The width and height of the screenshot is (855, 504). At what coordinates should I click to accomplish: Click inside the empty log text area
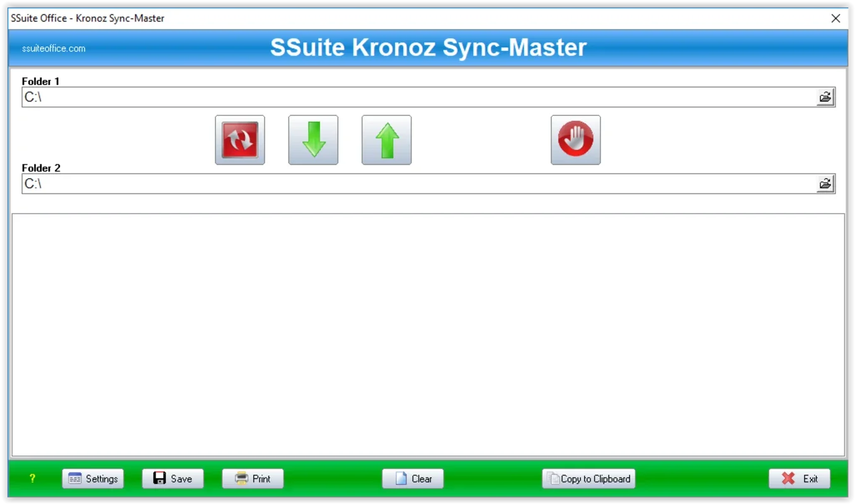point(428,335)
